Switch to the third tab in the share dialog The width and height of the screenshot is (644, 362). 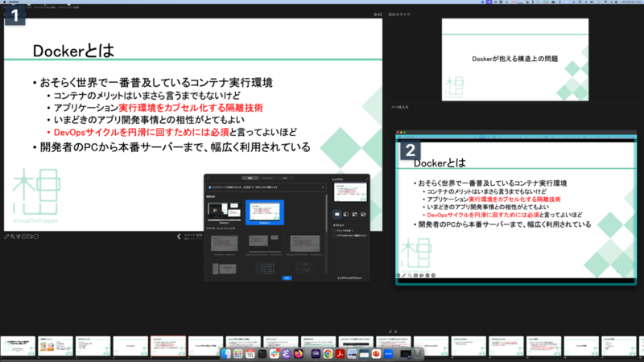tap(285, 178)
